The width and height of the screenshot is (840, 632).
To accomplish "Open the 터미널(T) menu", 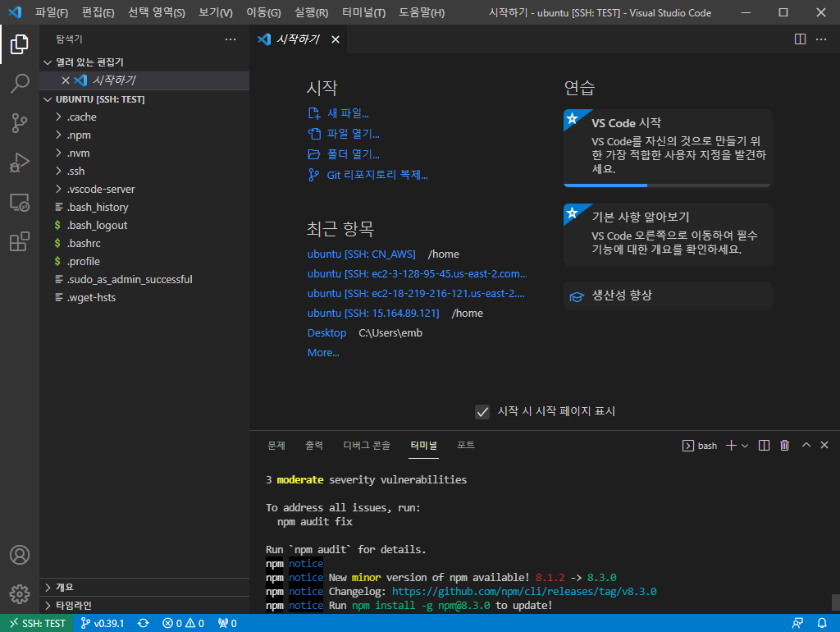I will pos(363,12).
